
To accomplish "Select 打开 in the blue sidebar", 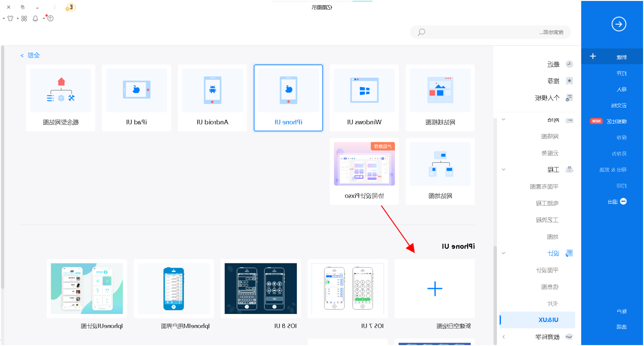I will [x=621, y=73].
